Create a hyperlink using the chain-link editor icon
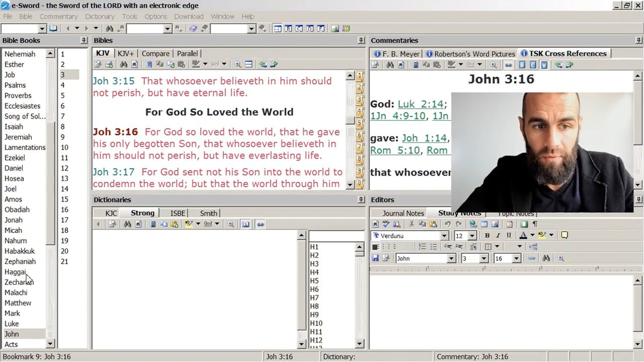This screenshot has width=644, height=362. tap(532, 258)
